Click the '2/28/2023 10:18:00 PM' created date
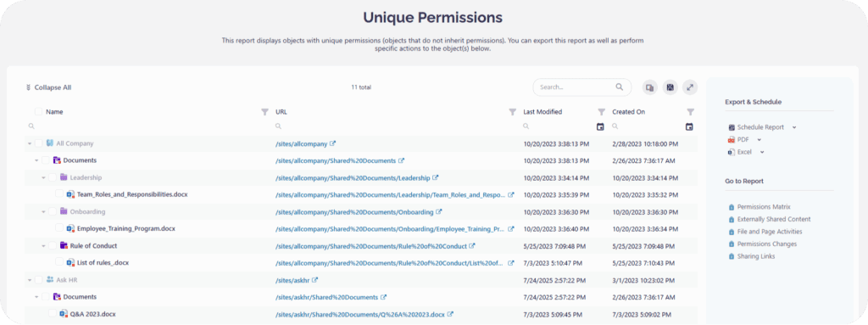This screenshot has width=868, height=325. coord(645,143)
